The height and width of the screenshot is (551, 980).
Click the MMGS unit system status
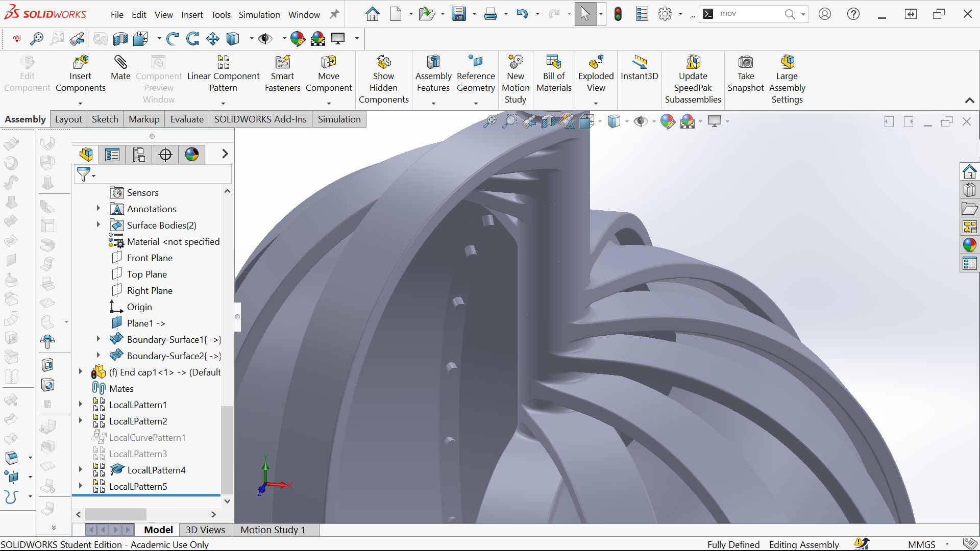click(x=921, y=544)
